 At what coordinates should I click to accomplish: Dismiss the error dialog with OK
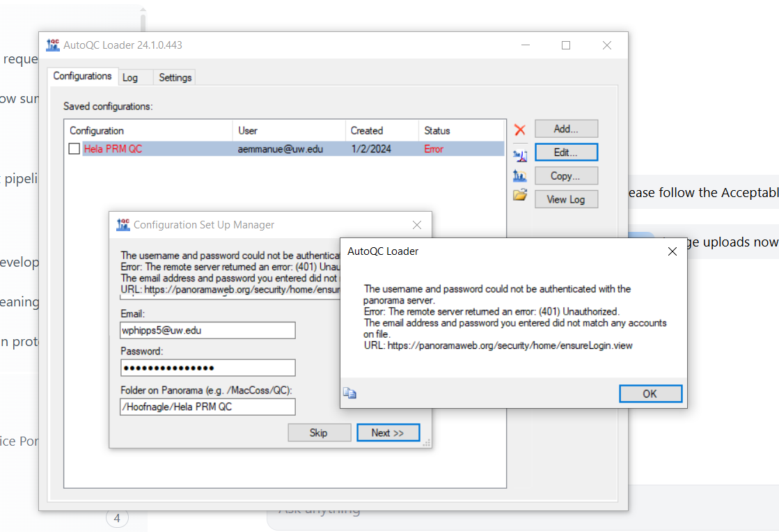pyautogui.click(x=650, y=394)
